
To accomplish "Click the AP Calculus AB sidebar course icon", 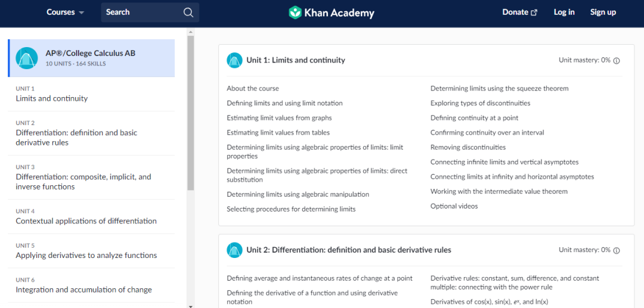I will (x=27, y=58).
